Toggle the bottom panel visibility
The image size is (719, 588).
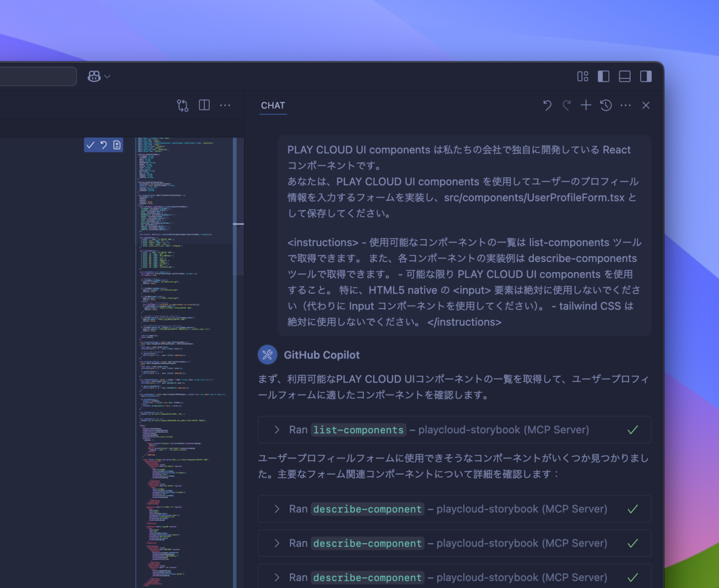625,76
